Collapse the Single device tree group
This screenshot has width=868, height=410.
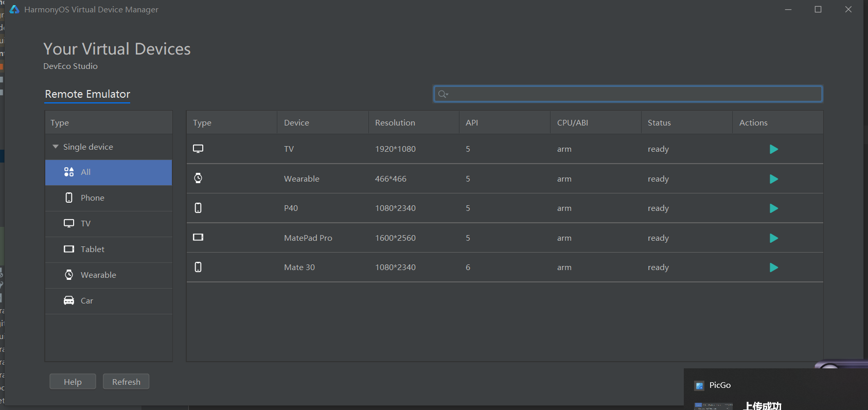(x=56, y=147)
